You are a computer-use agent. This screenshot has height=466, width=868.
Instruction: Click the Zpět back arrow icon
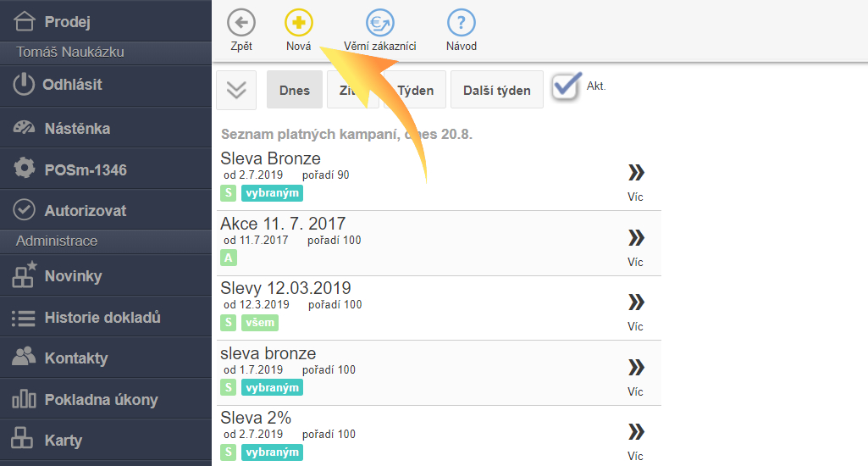point(241,23)
